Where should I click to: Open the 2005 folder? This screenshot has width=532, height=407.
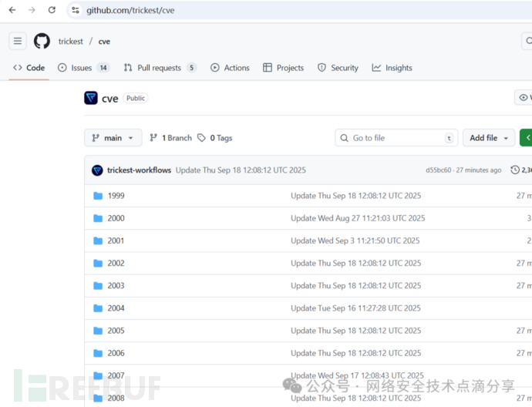coord(116,331)
